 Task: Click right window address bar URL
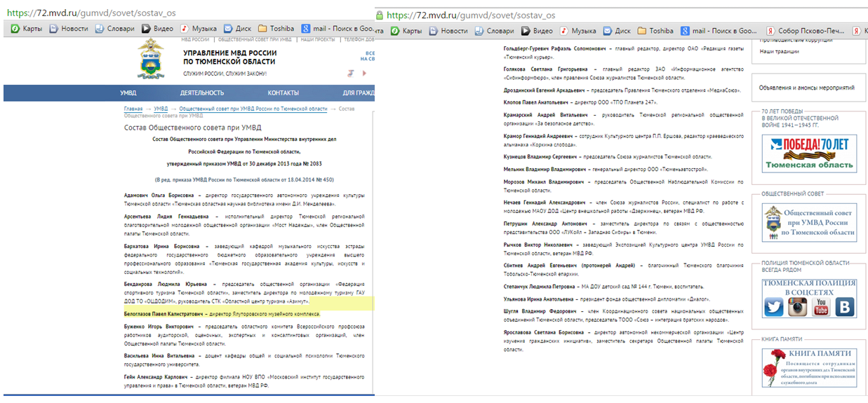[x=471, y=15]
